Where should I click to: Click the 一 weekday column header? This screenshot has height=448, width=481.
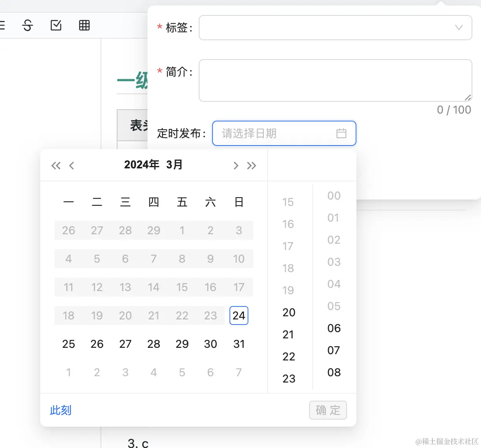69,202
